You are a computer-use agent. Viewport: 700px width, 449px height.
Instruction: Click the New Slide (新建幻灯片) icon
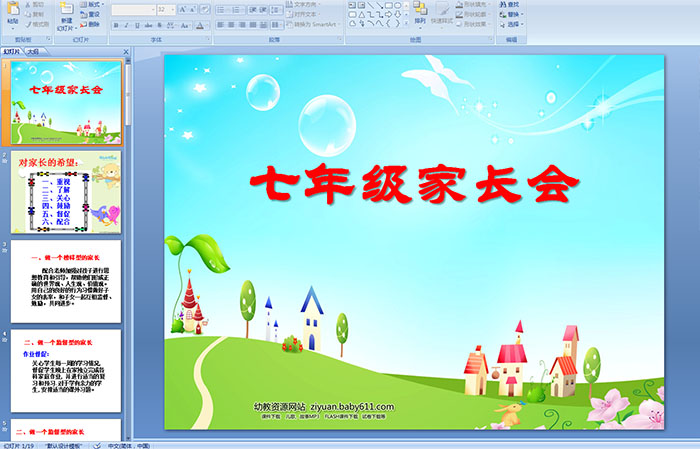point(67,8)
